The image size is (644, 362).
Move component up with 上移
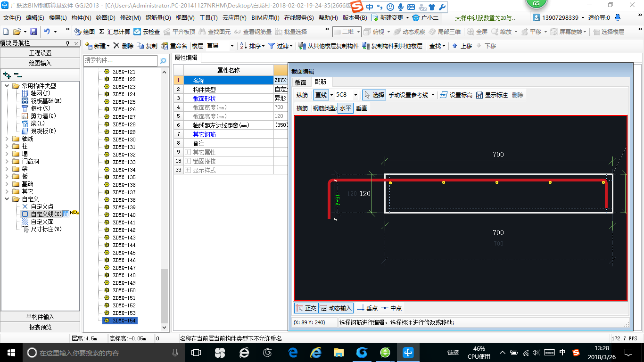click(462, 46)
